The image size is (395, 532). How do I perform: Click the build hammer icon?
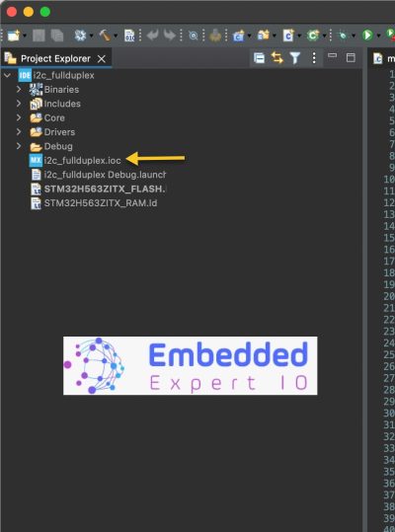[105, 35]
